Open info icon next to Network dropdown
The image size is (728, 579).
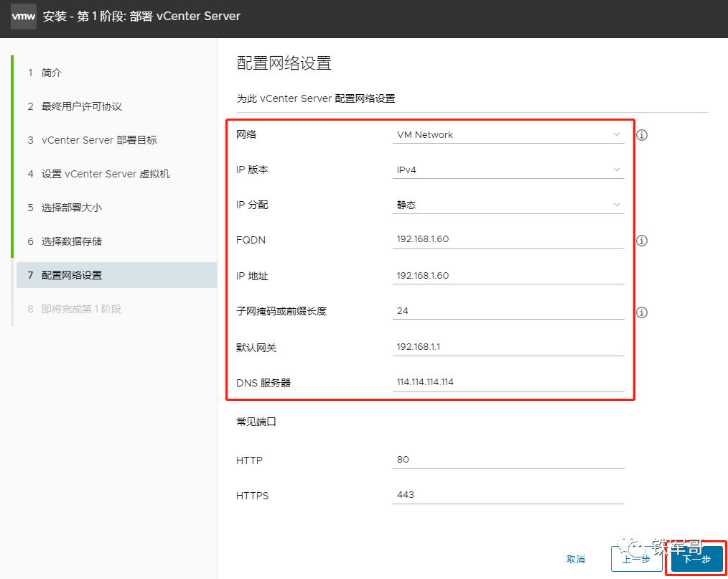642,135
